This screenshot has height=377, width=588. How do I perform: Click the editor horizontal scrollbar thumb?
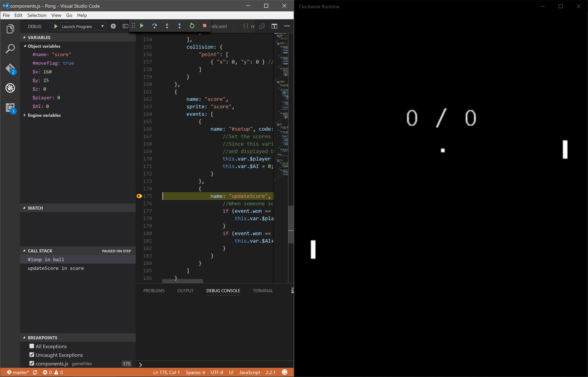183,281
